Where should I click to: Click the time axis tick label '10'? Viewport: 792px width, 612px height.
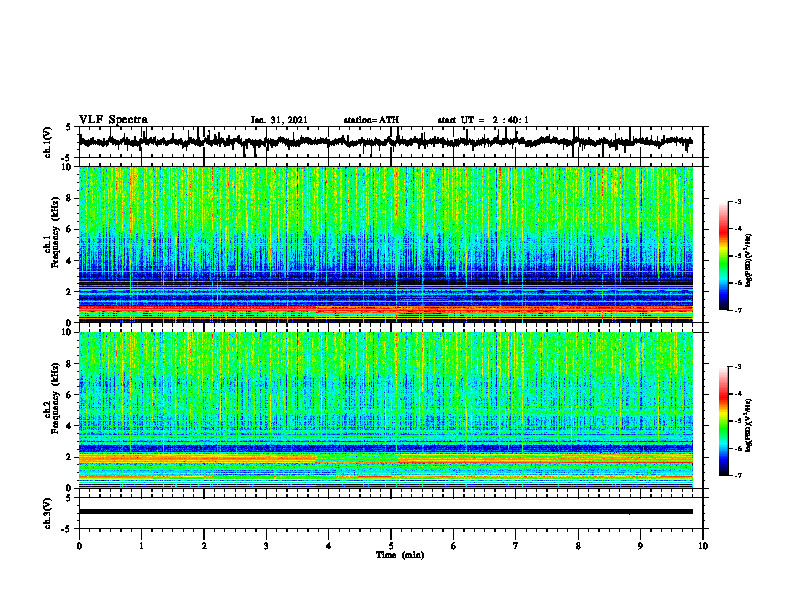tap(703, 546)
